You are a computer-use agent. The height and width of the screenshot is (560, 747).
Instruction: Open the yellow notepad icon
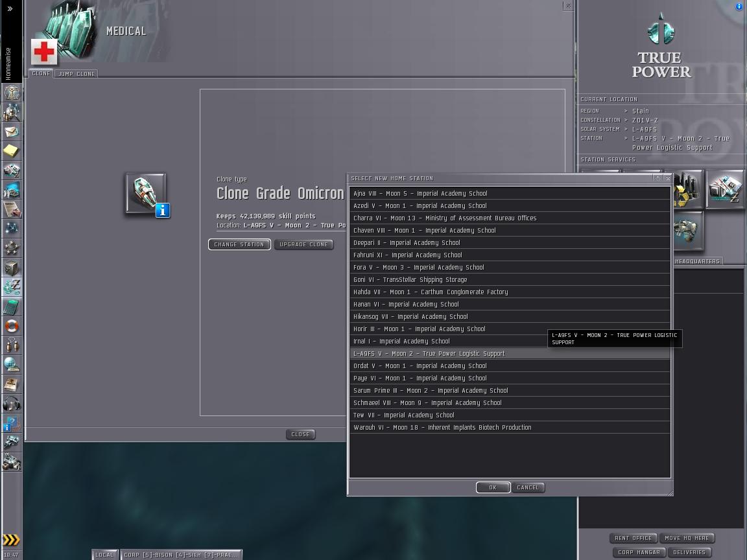[x=12, y=151]
